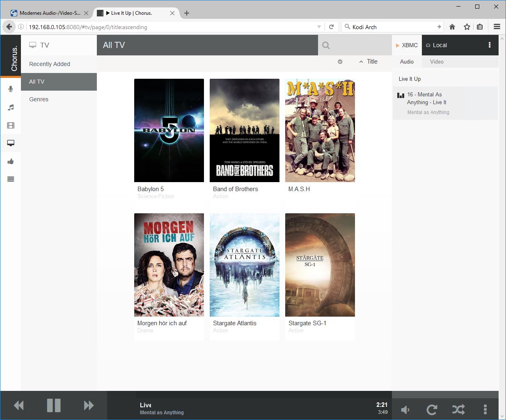Click the Mental as Anything artist in player
Image resolution: width=506 pixels, height=420 pixels.
(x=162, y=413)
